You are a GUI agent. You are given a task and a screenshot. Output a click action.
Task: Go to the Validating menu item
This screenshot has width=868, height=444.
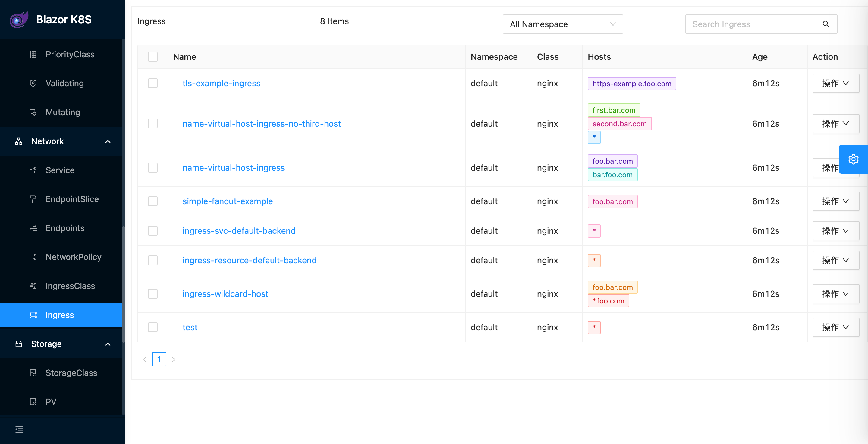[x=65, y=83]
